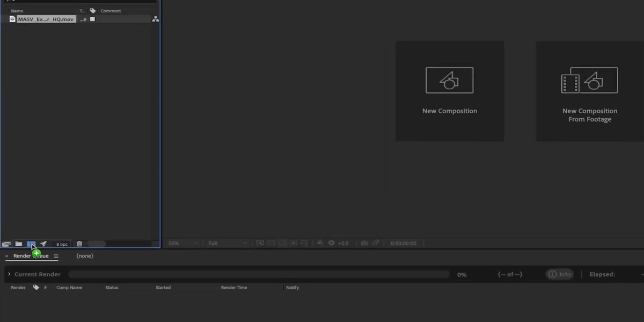644x322 pixels.
Task: Open the 50% magnification dropdown
Action: coord(182,243)
